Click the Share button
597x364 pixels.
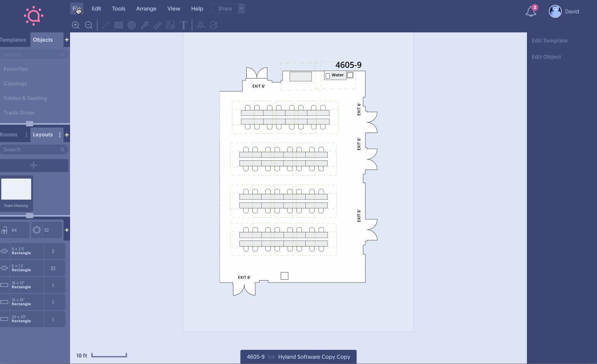[225, 9]
